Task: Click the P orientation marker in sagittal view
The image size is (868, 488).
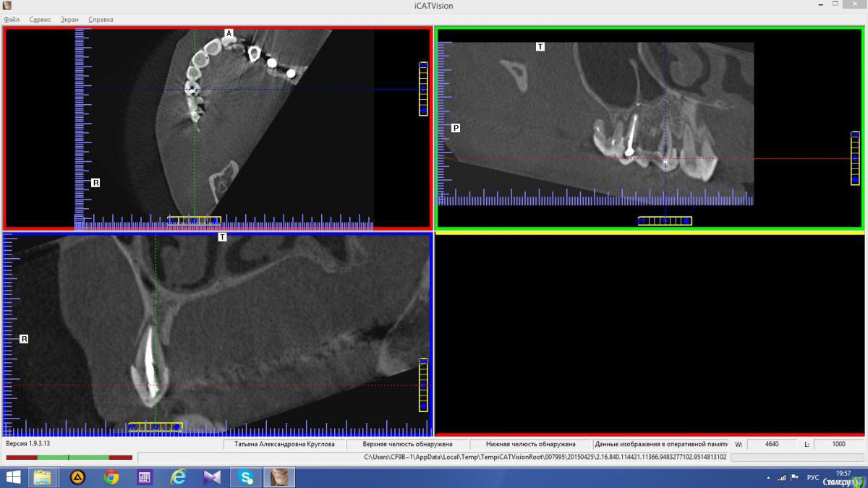Action: coord(456,128)
